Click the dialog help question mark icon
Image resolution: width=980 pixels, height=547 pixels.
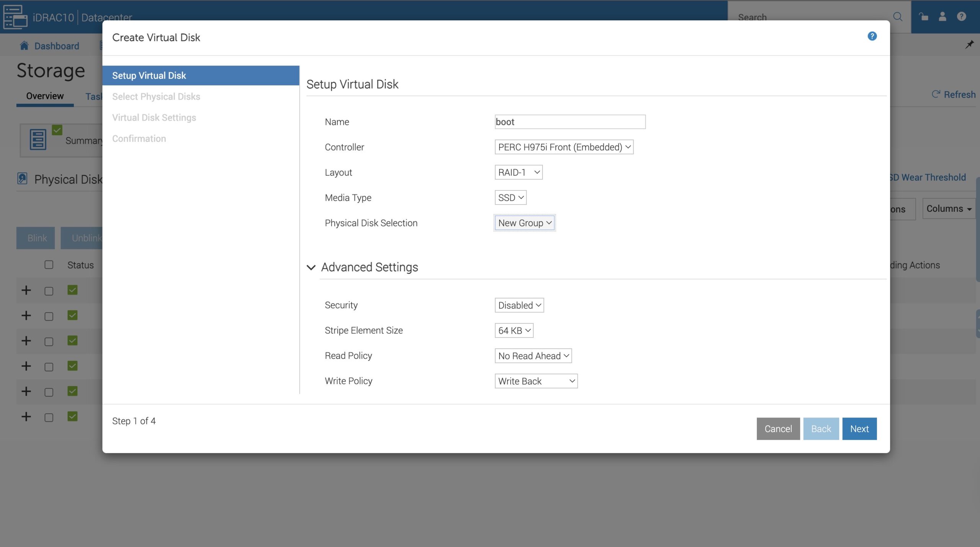[872, 36]
